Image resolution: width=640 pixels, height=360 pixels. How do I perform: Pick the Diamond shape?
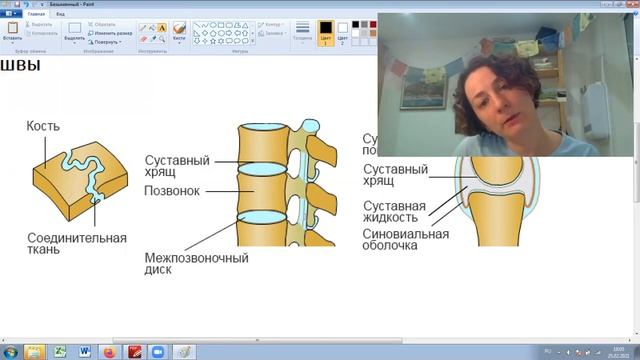pos(205,33)
